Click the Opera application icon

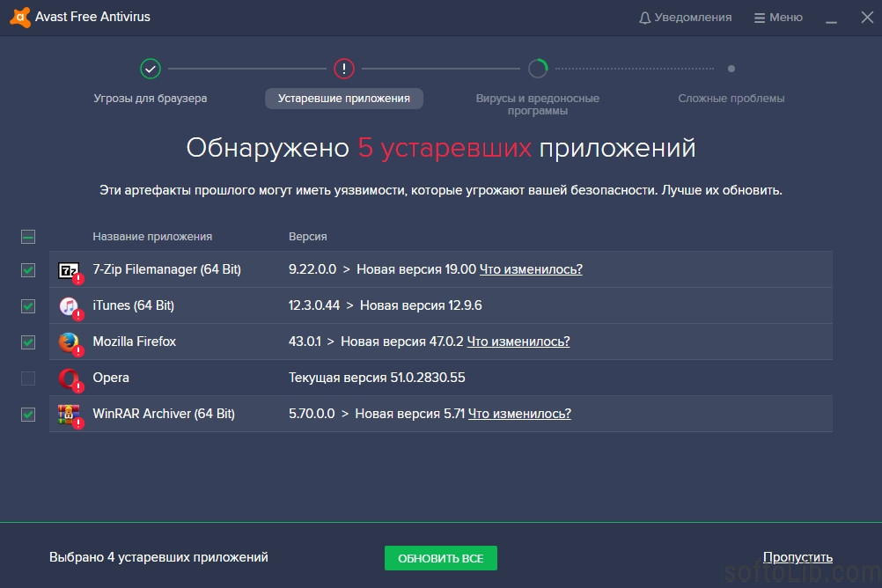click(x=70, y=379)
